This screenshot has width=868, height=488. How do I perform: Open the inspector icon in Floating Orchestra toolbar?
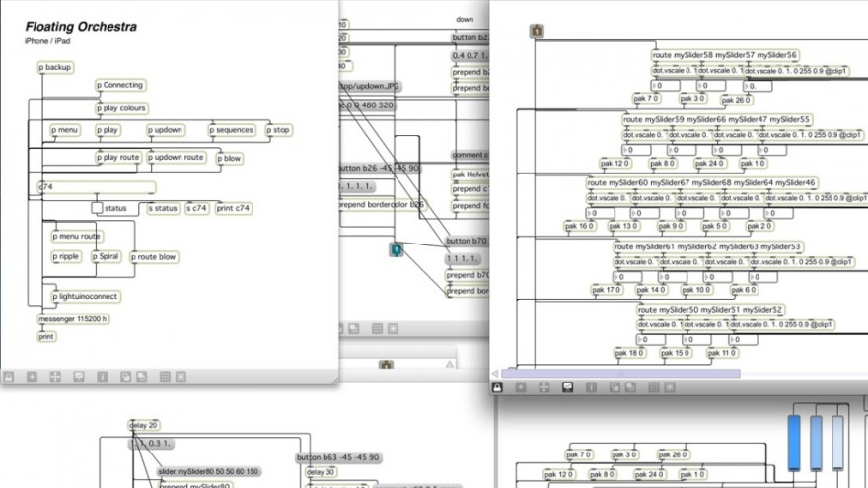tap(103, 376)
